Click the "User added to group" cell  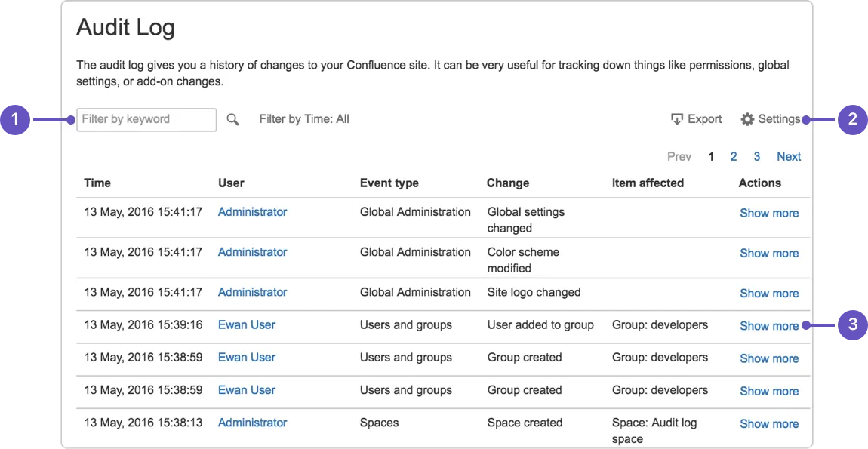[x=540, y=325]
